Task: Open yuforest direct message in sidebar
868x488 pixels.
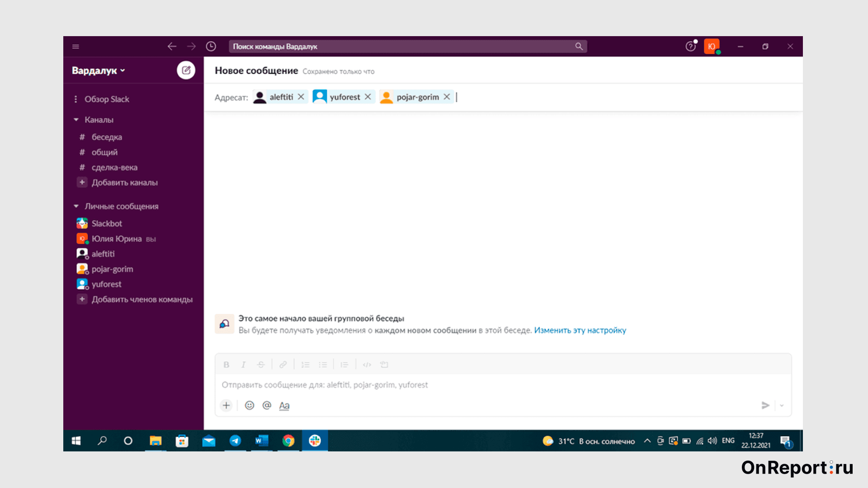Action: pos(106,284)
